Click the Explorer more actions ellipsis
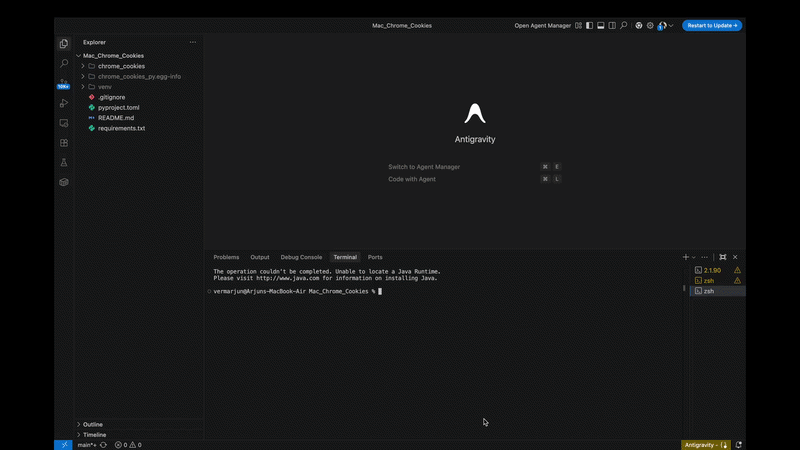This screenshot has width=800, height=450. pos(193,42)
